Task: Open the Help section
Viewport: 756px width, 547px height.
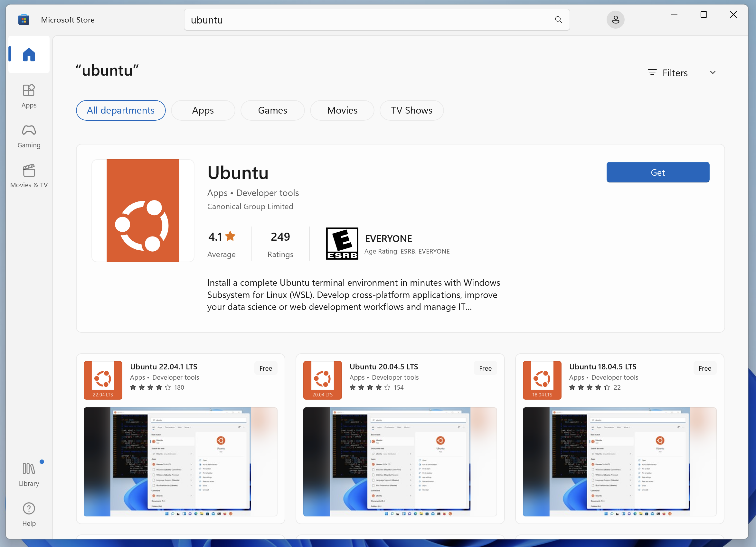Action: [28, 514]
